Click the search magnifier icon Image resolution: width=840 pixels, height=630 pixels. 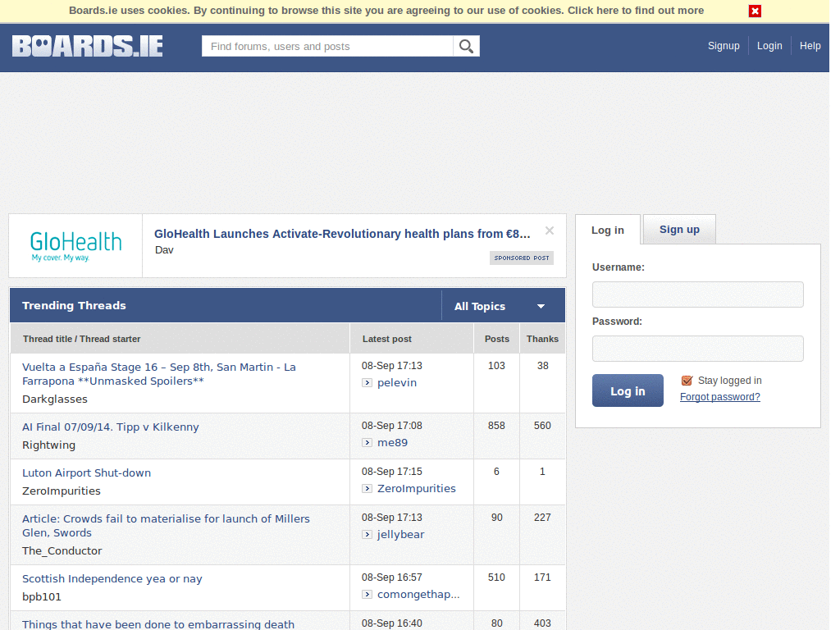466,46
